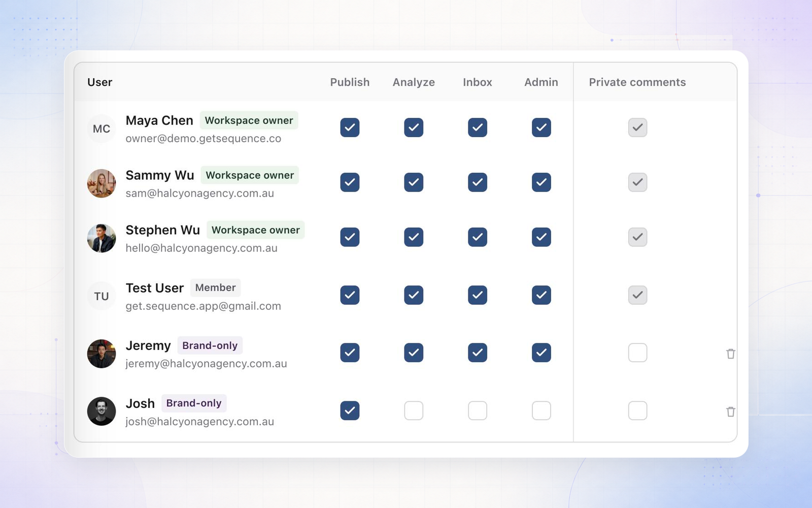Enable Private comments for Jeremy

click(637, 353)
